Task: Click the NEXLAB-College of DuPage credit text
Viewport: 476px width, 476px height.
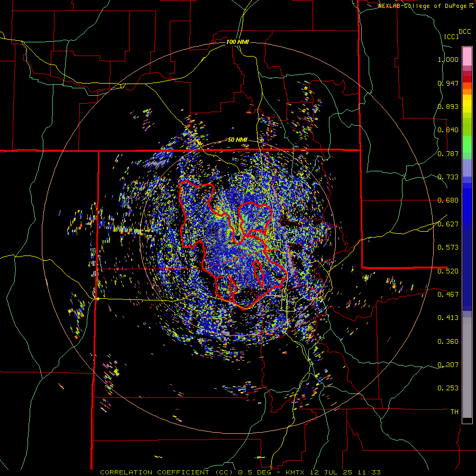Action: tap(422, 6)
